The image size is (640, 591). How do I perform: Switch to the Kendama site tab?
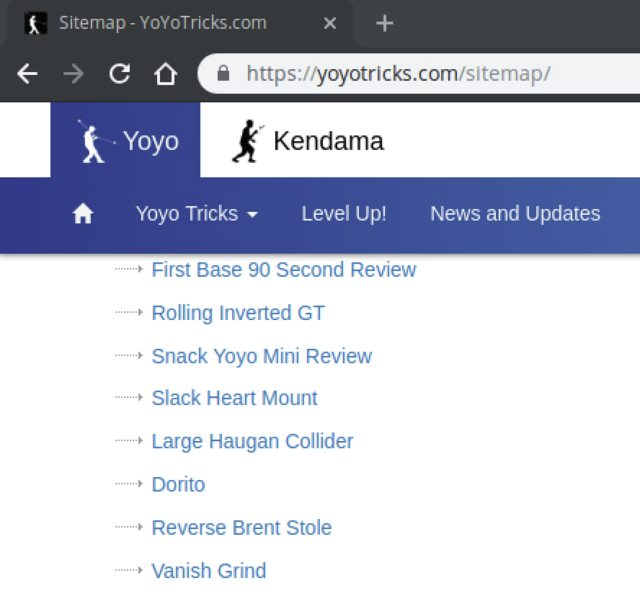click(308, 141)
